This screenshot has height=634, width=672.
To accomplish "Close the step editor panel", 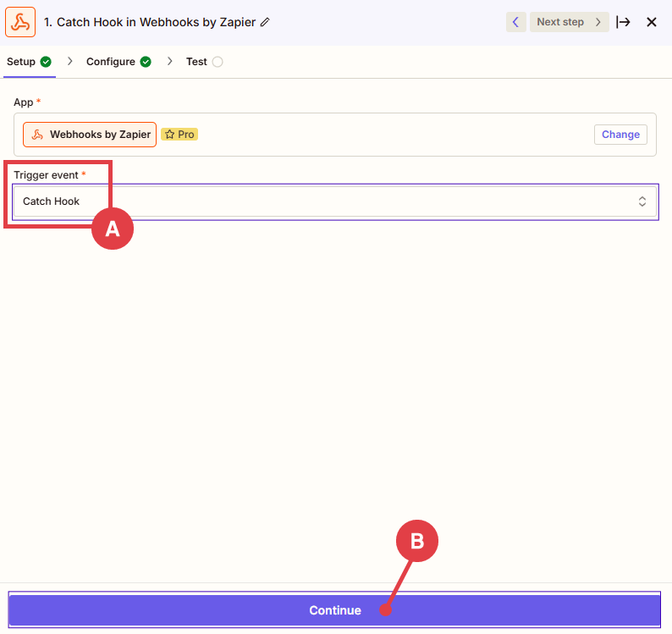I will pos(652,22).
